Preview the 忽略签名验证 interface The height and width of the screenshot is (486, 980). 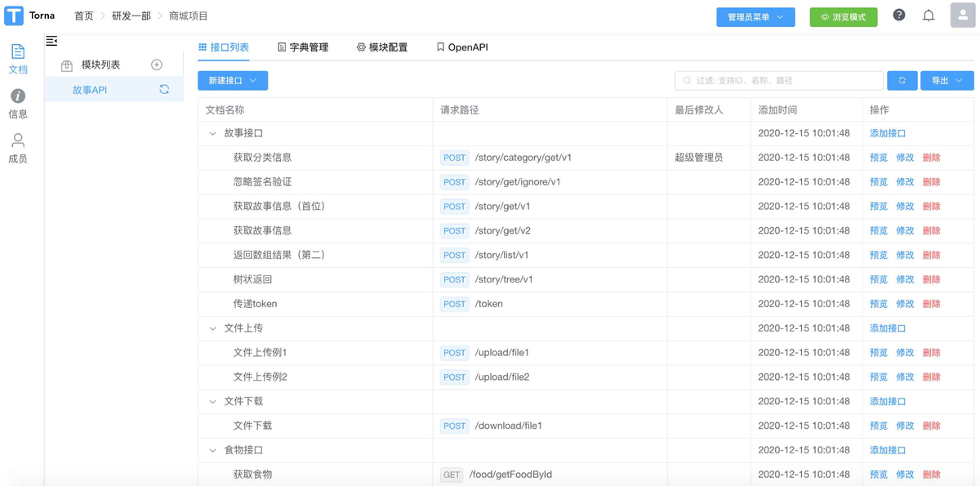(879, 182)
